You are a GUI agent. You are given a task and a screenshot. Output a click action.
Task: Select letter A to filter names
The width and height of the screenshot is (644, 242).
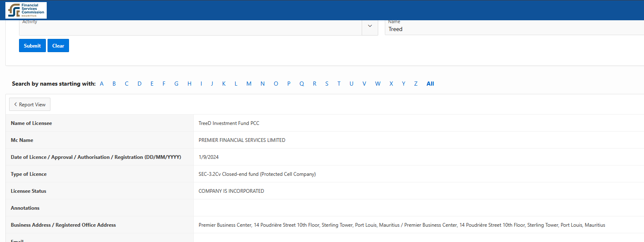(102, 84)
